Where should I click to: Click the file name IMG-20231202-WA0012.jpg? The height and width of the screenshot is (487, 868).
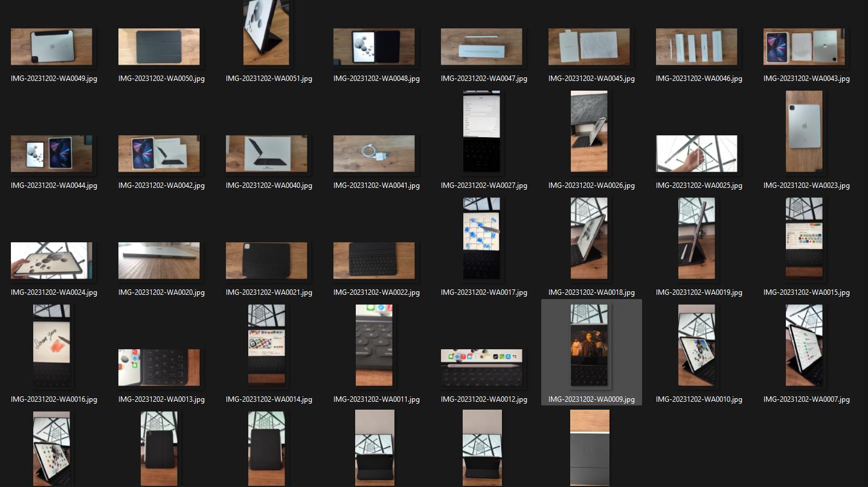(484, 399)
